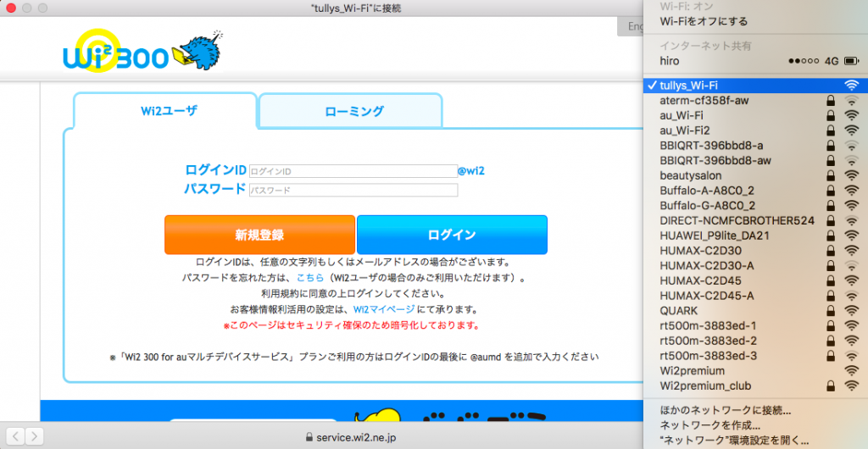Connect to hiro personal hotspot
Image resolution: width=868 pixels, height=449 pixels.
(756, 61)
